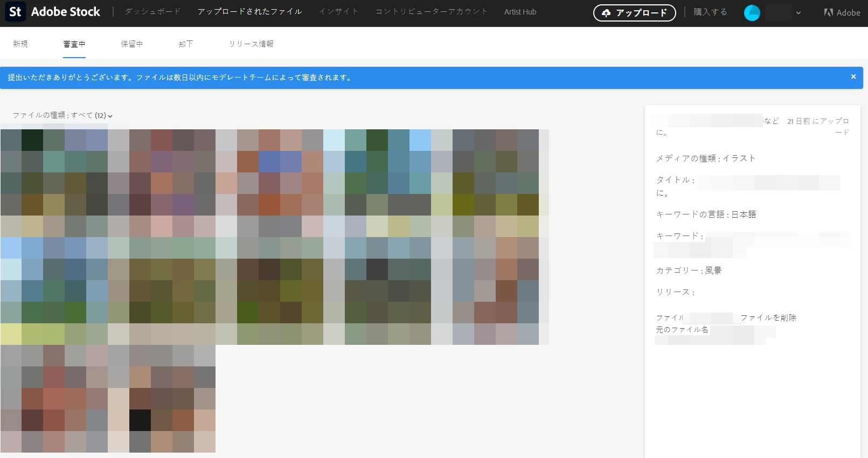868x458 pixels.
Task: Click the Adobe Stock St logo icon
Action: point(15,12)
